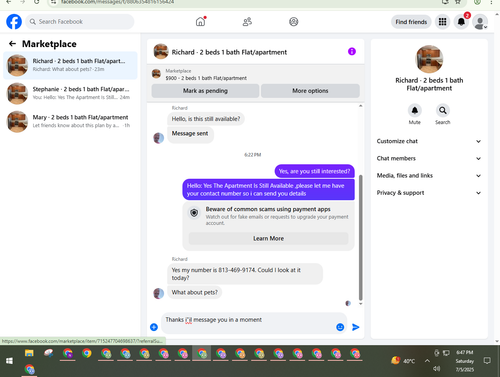Click the shield icon in scam warning

tap(194, 213)
